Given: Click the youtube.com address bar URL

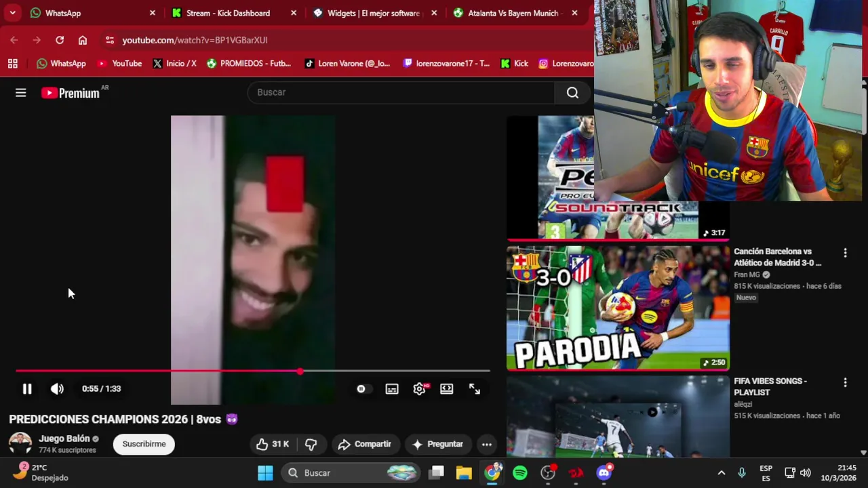Looking at the screenshot, I should coord(195,40).
